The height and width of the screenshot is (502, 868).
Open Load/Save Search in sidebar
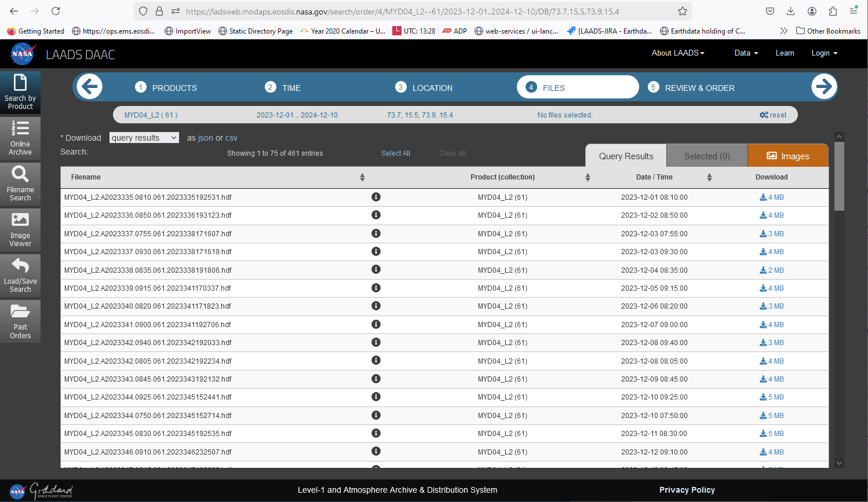pyautogui.click(x=20, y=275)
